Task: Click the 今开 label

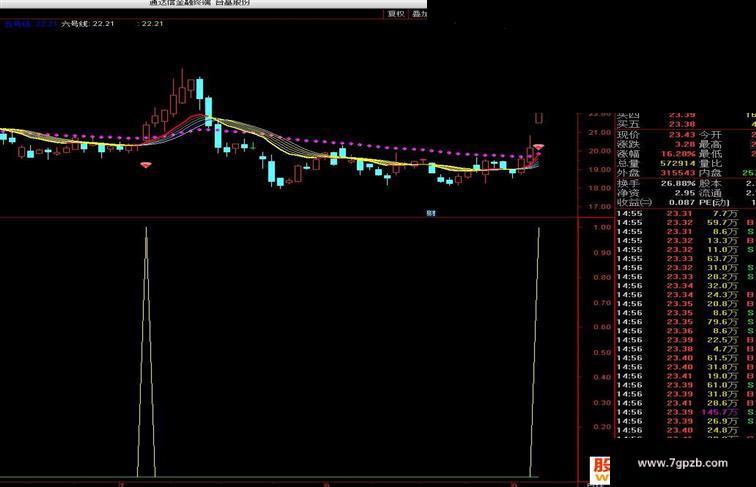Action: click(x=710, y=135)
